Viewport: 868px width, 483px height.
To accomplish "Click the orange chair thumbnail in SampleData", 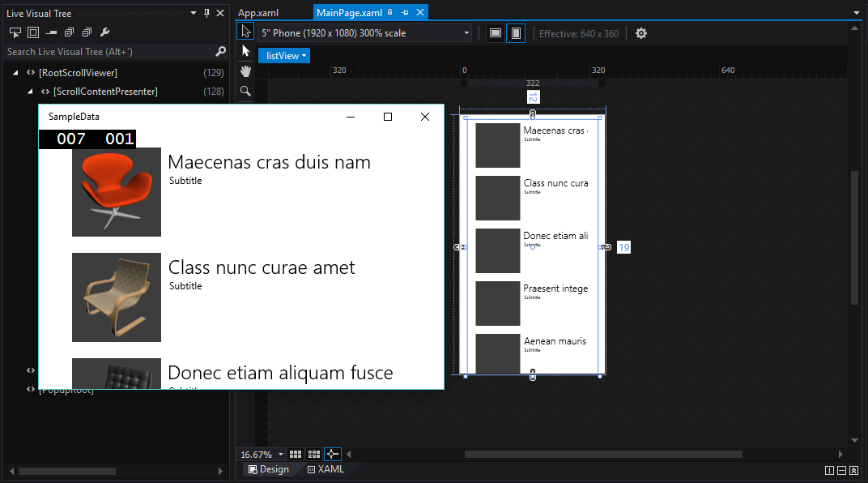I will coord(117,191).
